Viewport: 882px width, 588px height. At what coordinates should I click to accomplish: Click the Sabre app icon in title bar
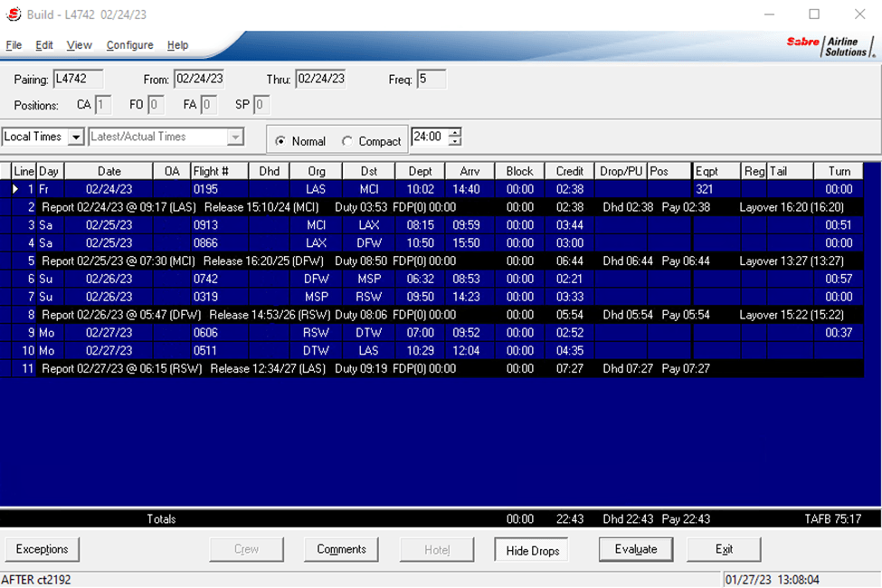pyautogui.click(x=13, y=14)
